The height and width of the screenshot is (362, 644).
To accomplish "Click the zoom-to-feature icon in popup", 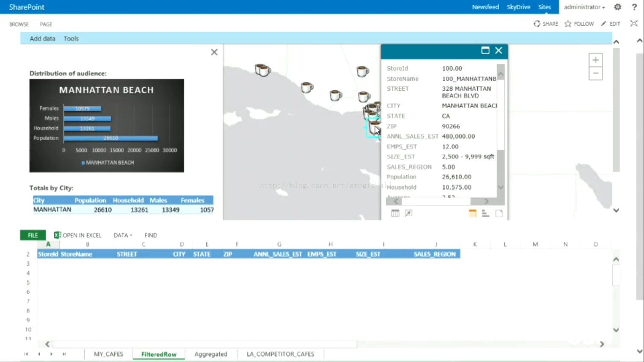I will click(409, 213).
